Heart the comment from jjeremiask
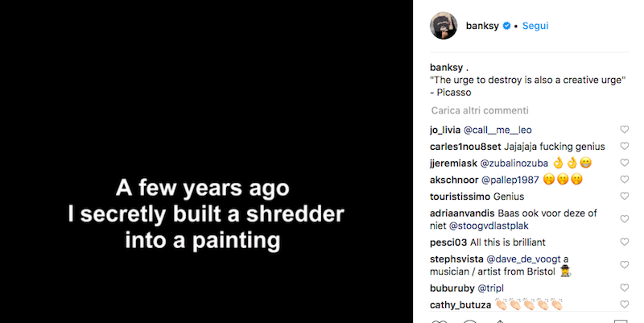The height and width of the screenshot is (323, 644). click(x=624, y=163)
